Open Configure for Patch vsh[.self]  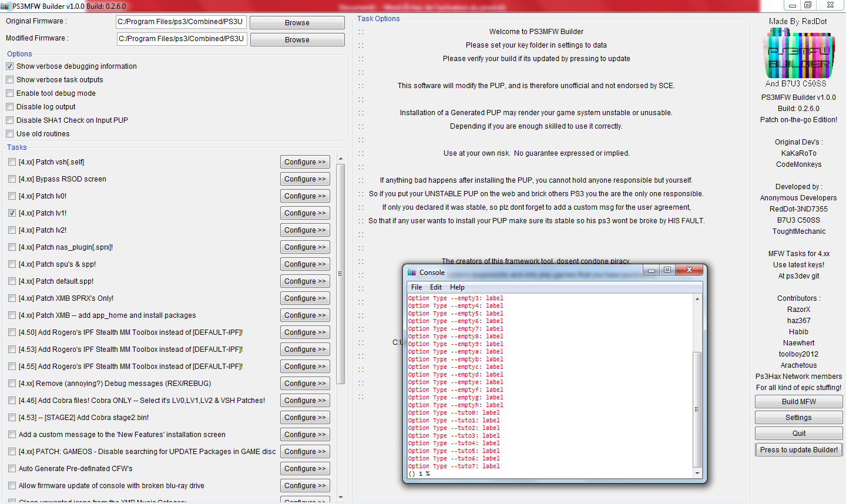[305, 162]
